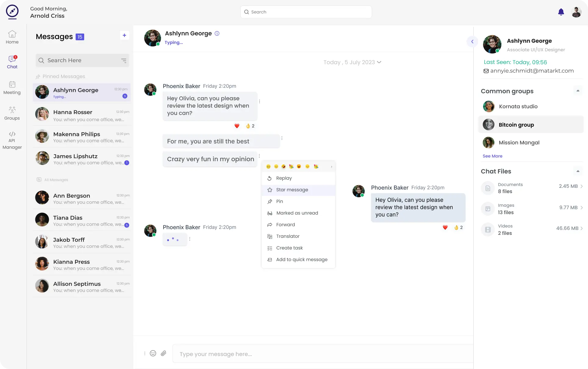This screenshot has width=588, height=369.
Task: Click Forward in the message menu
Action: click(285, 225)
